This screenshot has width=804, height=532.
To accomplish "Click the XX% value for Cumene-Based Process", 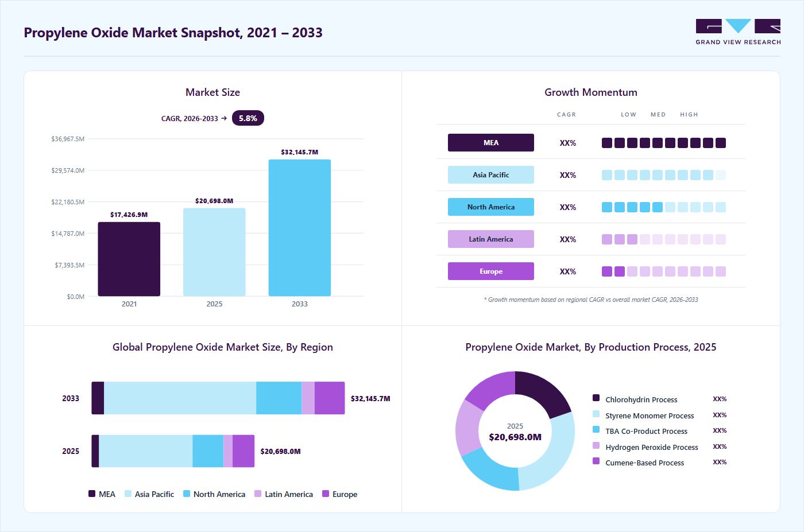I will pos(720,462).
